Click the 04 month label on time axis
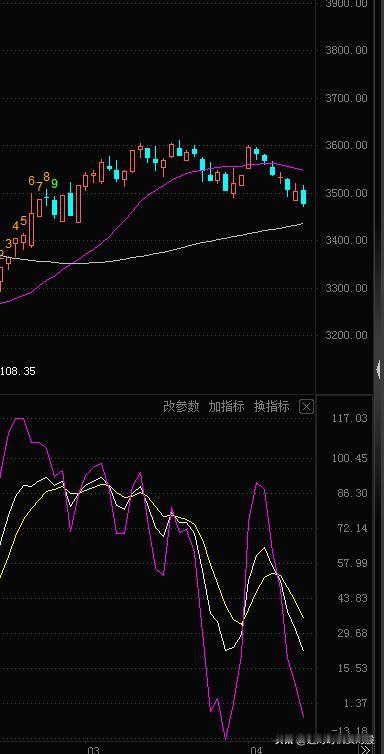Image resolution: width=384 pixels, height=754 pixels. click(255, 750)
